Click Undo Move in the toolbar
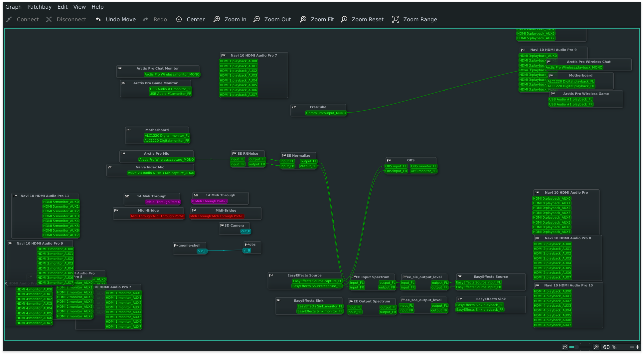This screenshot has height=355, width=644. coord(116,19)
